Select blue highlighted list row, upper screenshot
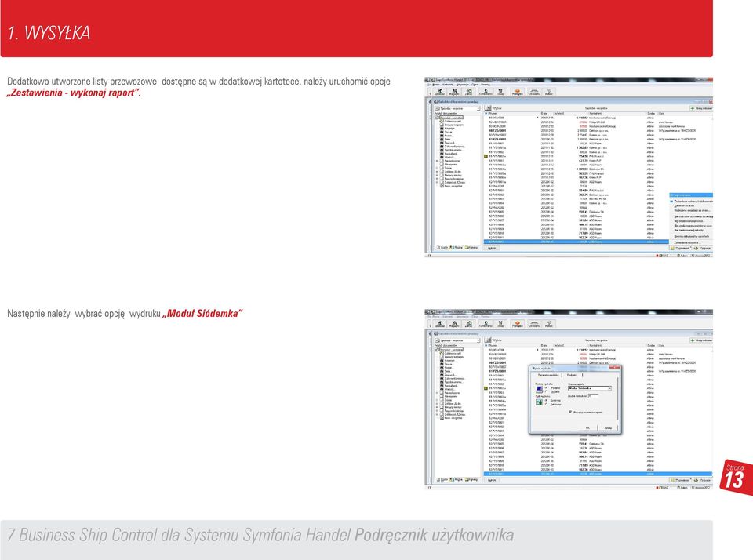 click(x=577, y=242)
